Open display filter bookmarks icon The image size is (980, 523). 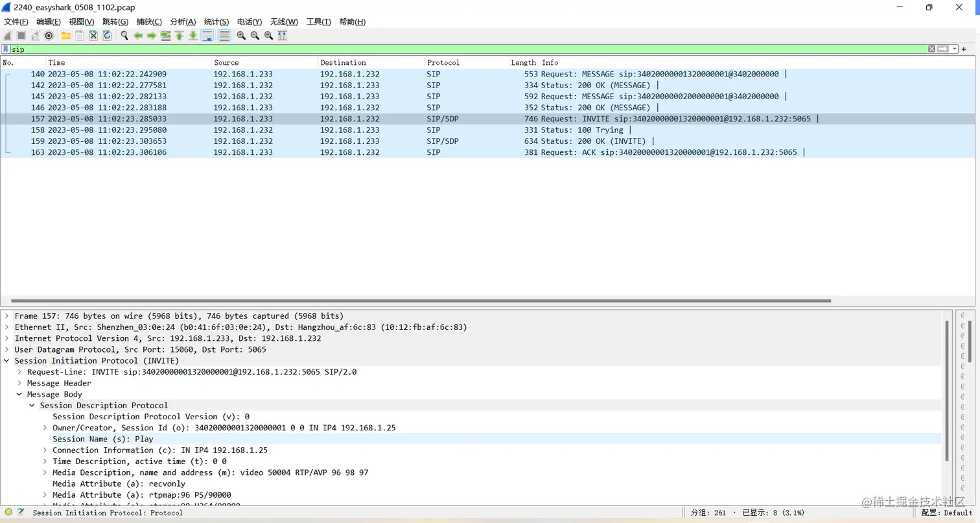[x=6, y=49]
